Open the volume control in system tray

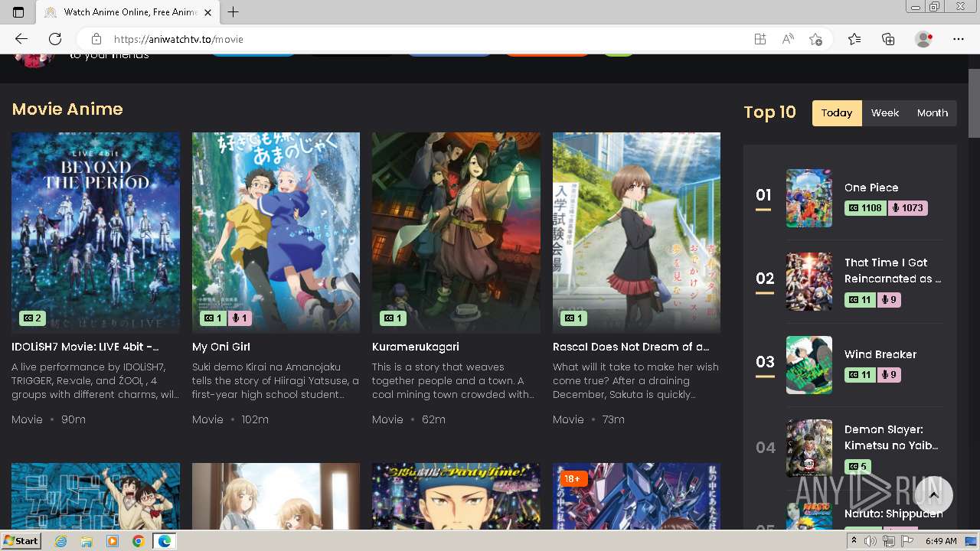(871, 541)
